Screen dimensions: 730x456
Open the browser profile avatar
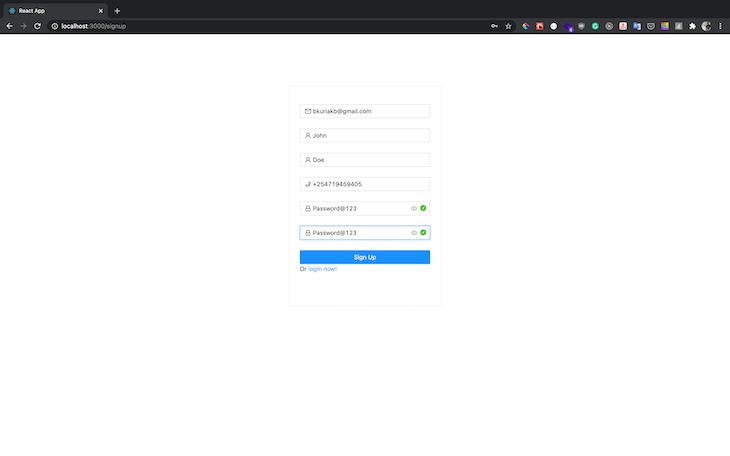[706, 26]
